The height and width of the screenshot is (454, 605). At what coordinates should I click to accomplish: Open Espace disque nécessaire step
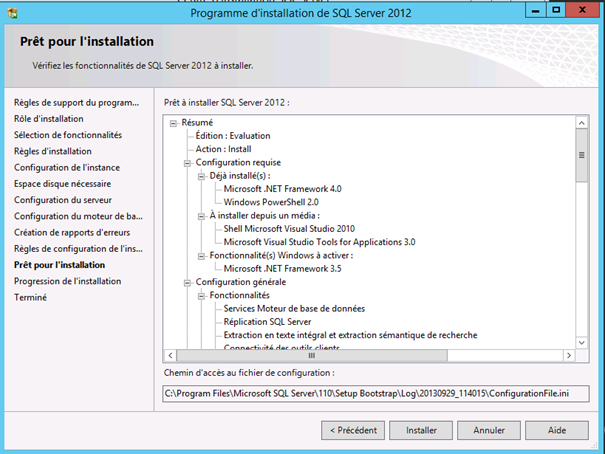pos(63,184)
